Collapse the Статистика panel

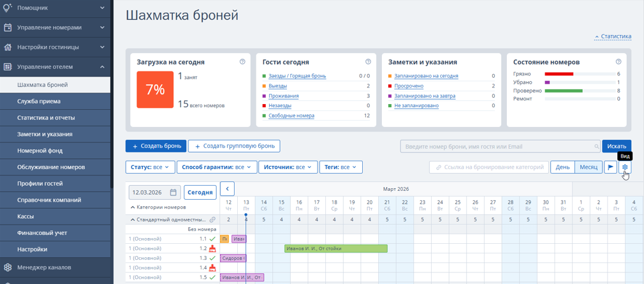613,36
